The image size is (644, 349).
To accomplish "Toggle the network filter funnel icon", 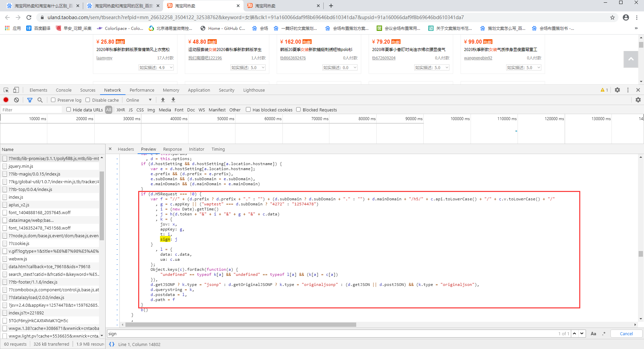I will [x=30, y=100].
